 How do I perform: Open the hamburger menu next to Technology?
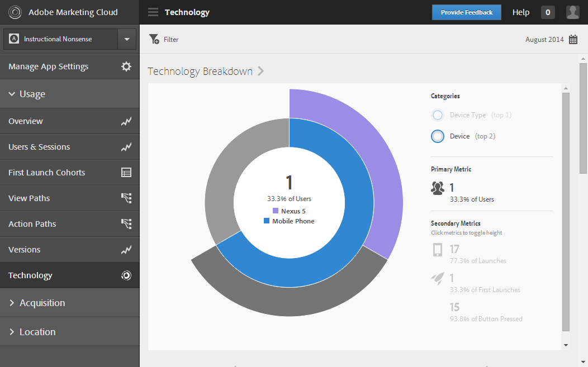(153, 12)
